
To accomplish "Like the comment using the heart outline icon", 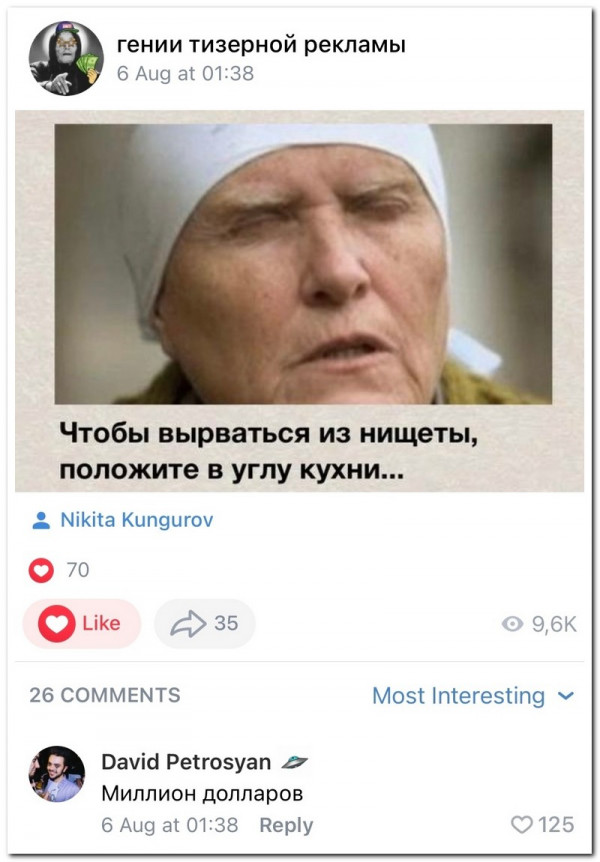I will 521,825.
